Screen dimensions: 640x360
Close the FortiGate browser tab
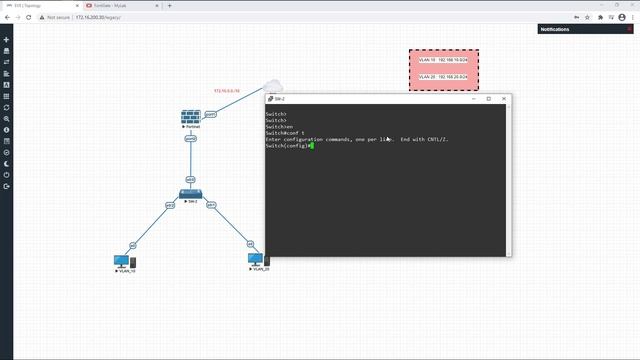tap(157, 6)
